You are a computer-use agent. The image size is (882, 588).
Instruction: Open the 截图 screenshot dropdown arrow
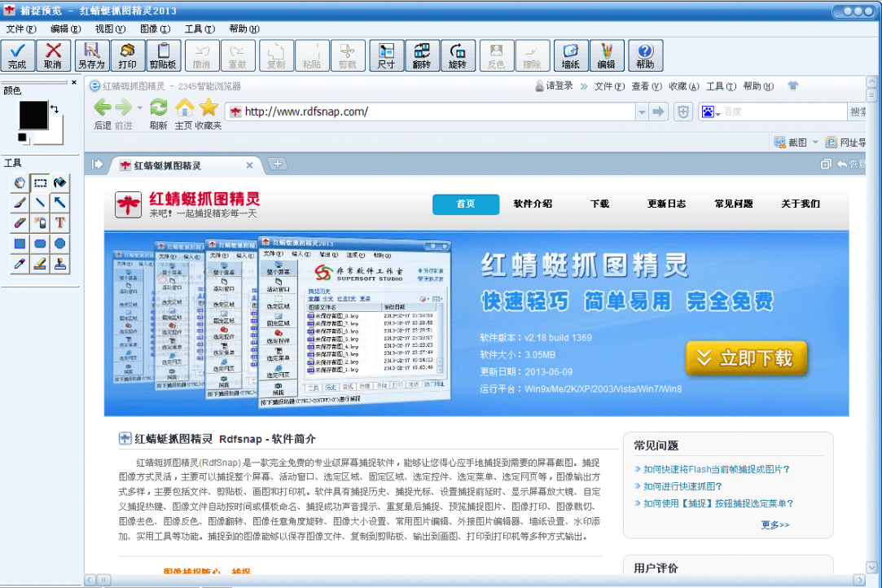(815, 143)
